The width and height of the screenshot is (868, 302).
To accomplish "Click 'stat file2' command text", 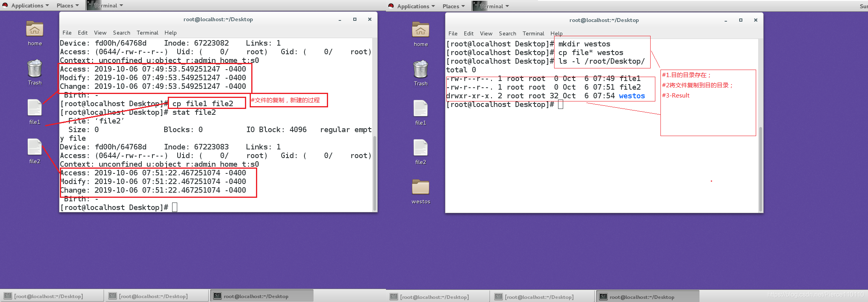I will pyautogui.click(x=194, y=112).
